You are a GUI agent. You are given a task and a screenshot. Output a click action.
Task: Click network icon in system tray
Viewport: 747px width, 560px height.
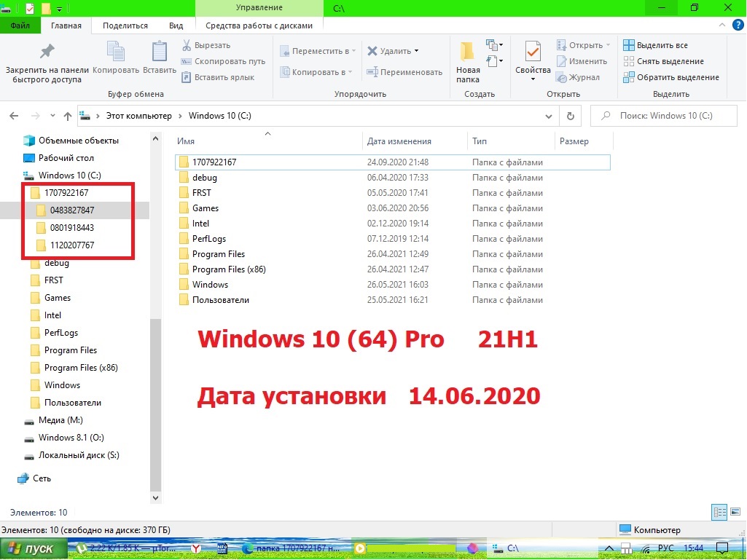pos(646,548)
